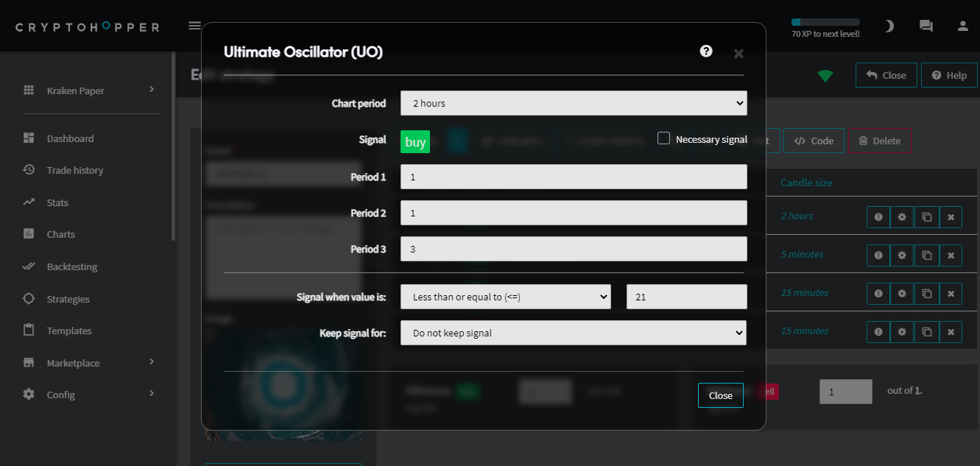
Task: Open the Signal when value is dropdown
Action: (506, 297)
